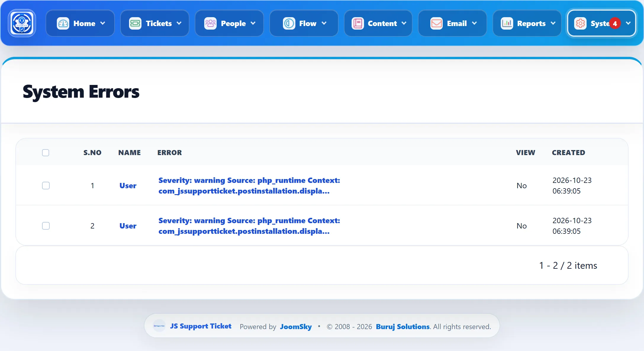Viewport: 644px width, 351px height.
Task: Open the error message link in row 2
Action: coord(249,226)
